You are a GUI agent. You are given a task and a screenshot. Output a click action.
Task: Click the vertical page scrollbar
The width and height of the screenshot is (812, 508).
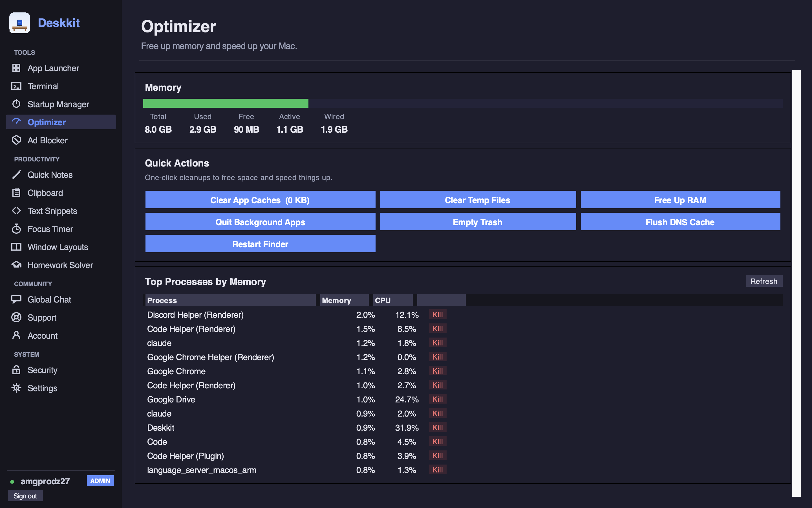click(796, 283)
